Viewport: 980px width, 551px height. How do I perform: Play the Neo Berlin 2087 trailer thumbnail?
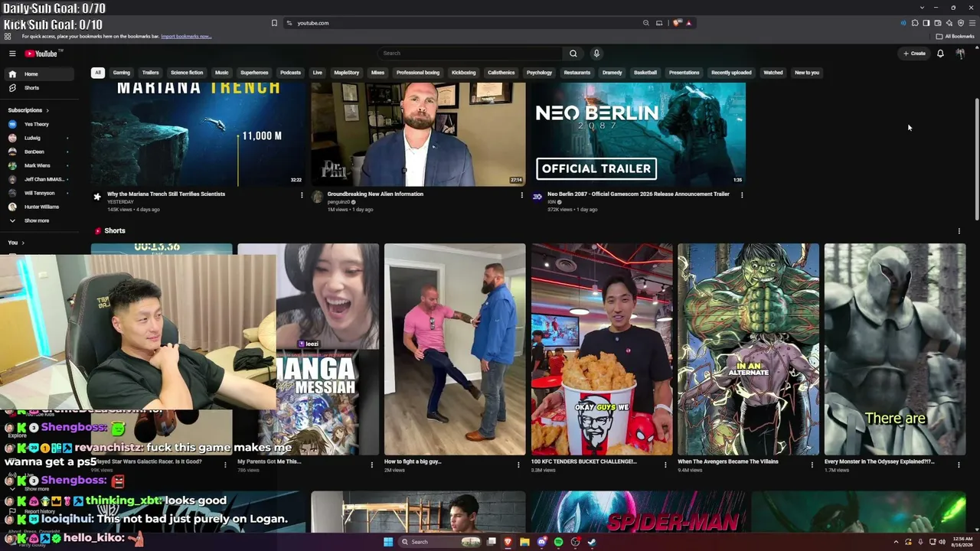pyautogui.click(x=639, y=135)
